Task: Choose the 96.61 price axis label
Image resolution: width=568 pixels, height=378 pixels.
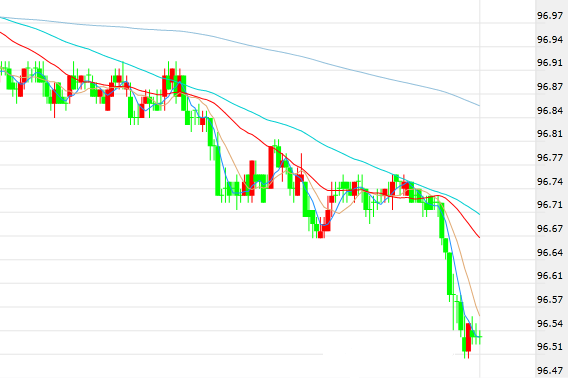Action: [x=550, y=276]
